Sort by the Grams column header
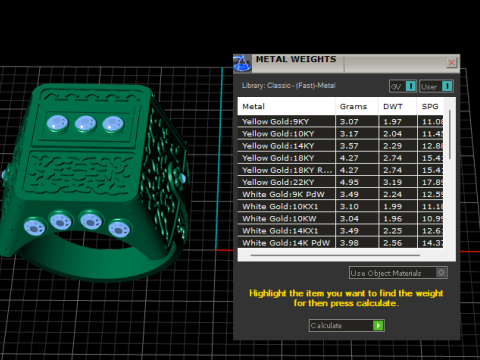This screenshot has width=480, height=360. [357, 106]
